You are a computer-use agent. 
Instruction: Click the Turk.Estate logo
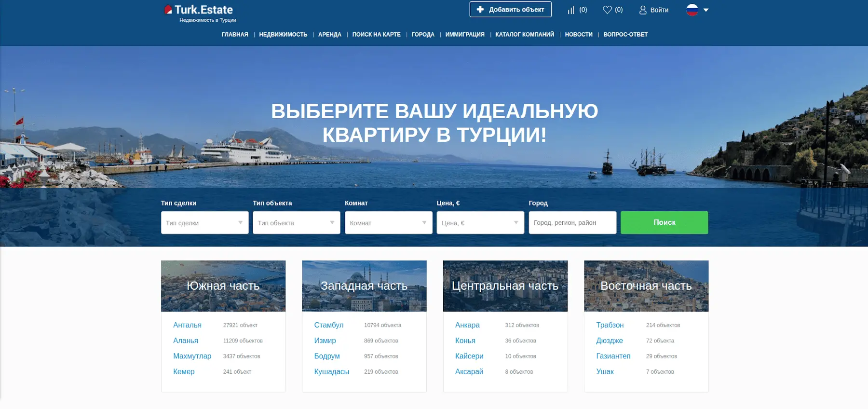coord(199,10)
